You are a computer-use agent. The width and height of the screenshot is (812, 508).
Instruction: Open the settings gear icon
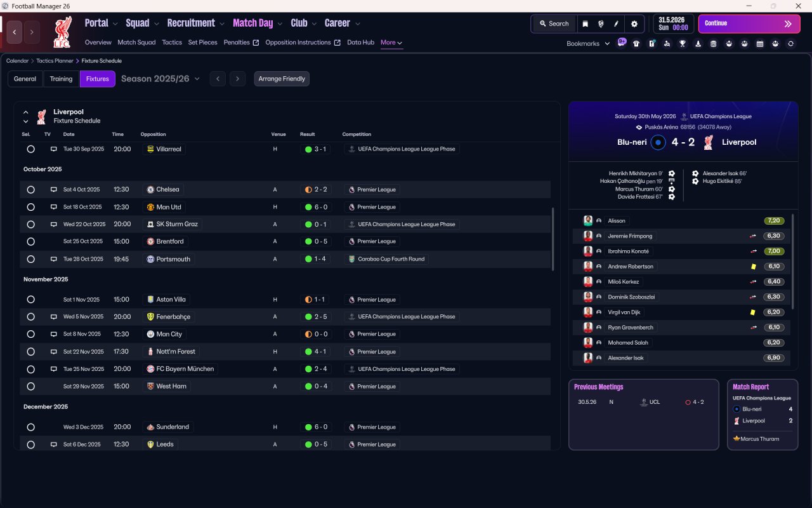pos(634,23)
